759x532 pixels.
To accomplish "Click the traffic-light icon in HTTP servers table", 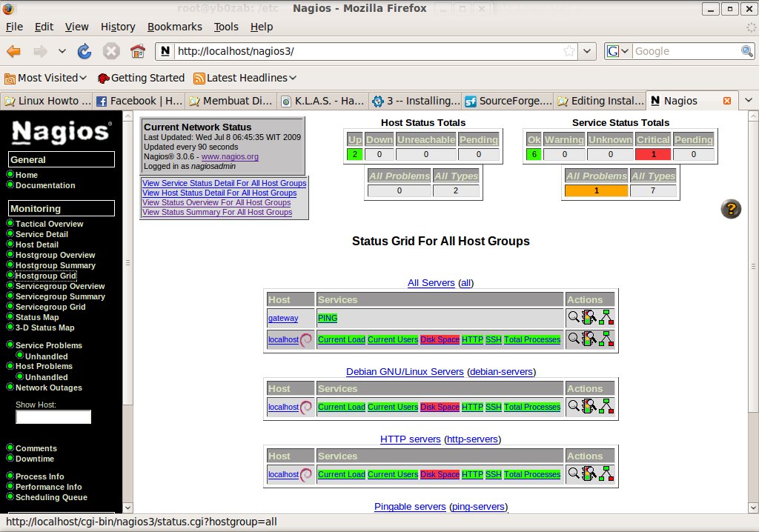I will click(x=590, y=474).
